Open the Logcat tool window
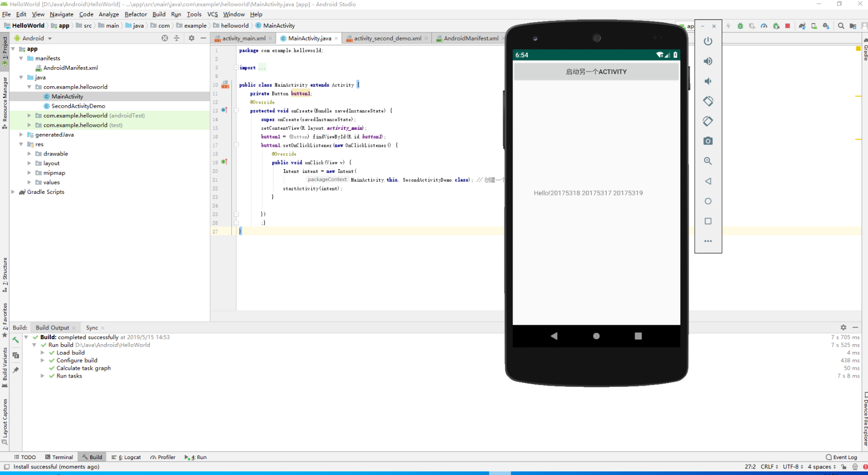This screenshot has width=868, height=475. [x=126, y=458]
